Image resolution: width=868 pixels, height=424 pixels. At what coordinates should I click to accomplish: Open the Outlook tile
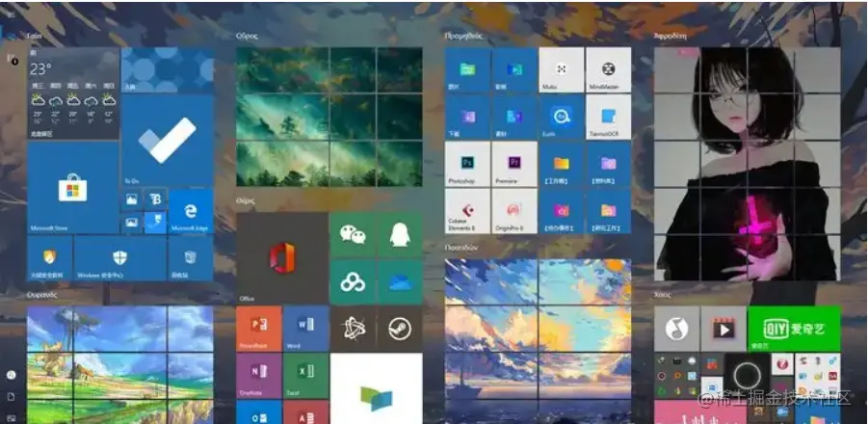259,411
